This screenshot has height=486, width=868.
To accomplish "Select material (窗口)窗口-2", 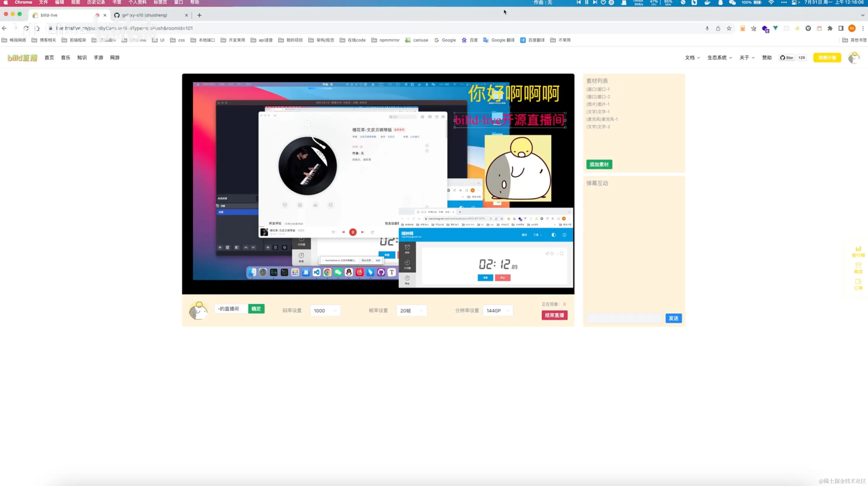I will coord(598,97).
